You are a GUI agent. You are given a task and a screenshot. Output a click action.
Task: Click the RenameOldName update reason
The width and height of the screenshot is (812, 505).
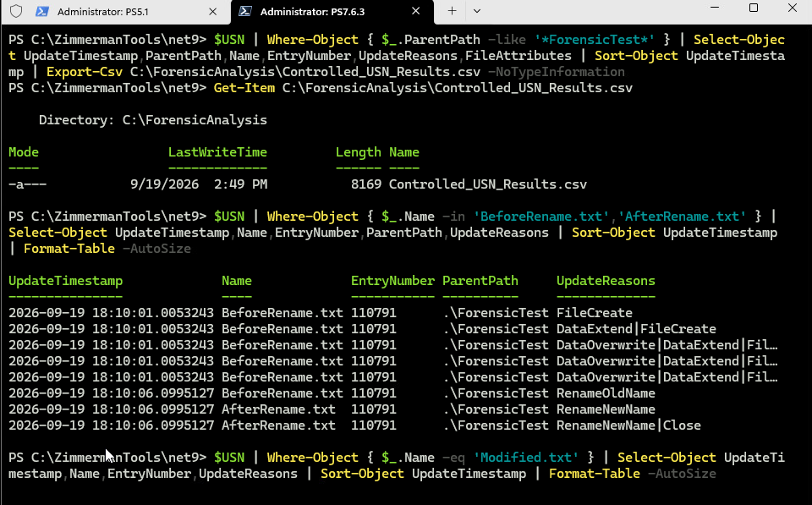click(x=606, y=393)
